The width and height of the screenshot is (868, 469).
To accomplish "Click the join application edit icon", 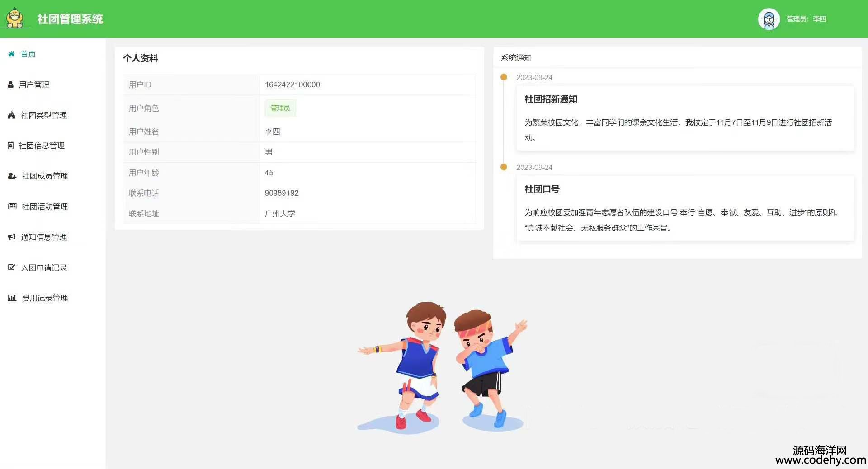I will pyautogui.click(x=11, y=267).
